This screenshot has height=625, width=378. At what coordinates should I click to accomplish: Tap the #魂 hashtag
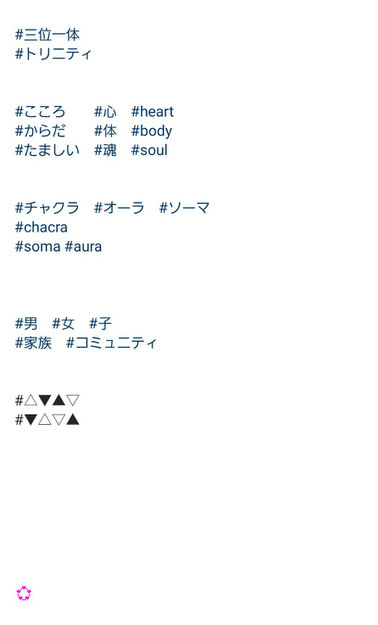point(105,150)
